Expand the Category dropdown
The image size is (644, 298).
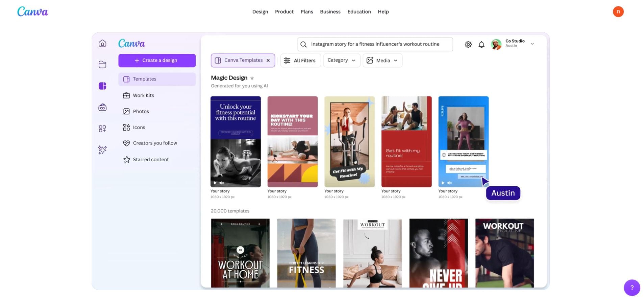341,60
